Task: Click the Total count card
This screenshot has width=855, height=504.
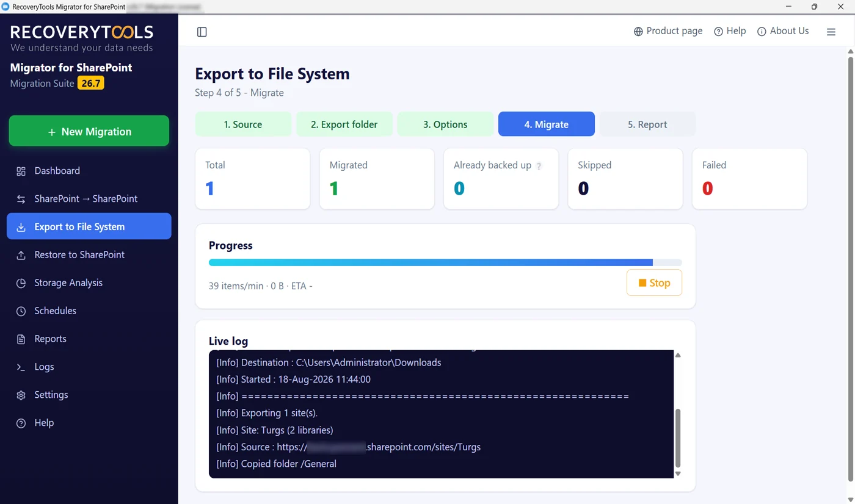Action: [x=253, y=179]
